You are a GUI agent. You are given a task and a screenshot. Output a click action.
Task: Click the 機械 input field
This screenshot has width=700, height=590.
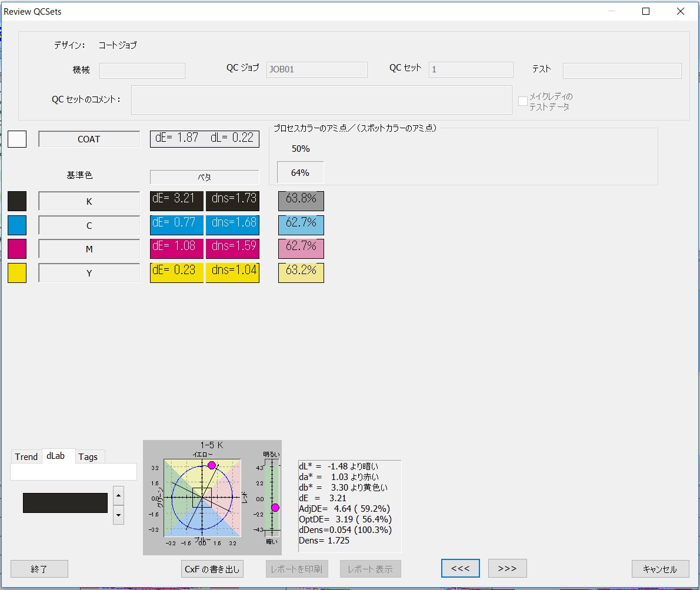tap(142, 71)
